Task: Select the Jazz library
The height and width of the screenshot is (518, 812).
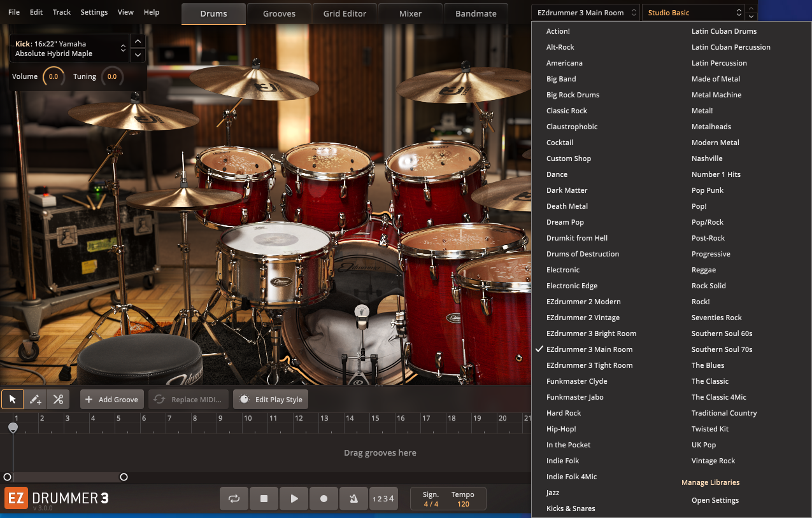Action: [x=553, y=493]
